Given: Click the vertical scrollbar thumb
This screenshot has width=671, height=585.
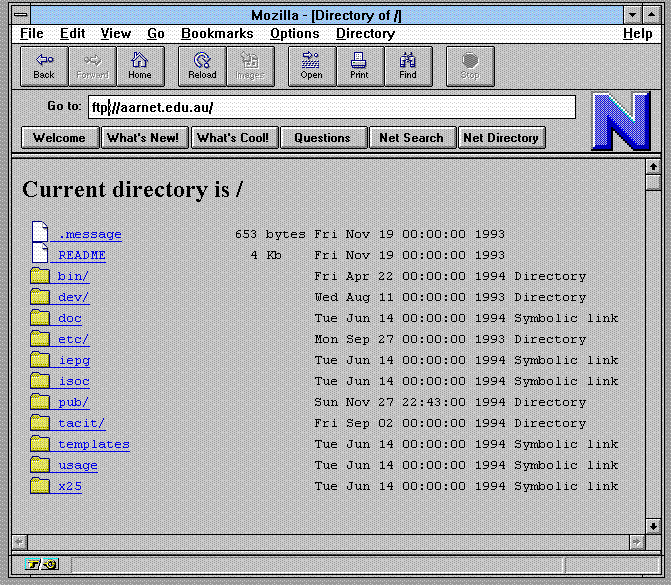Looking at the screenshot, I should point(653,183).
